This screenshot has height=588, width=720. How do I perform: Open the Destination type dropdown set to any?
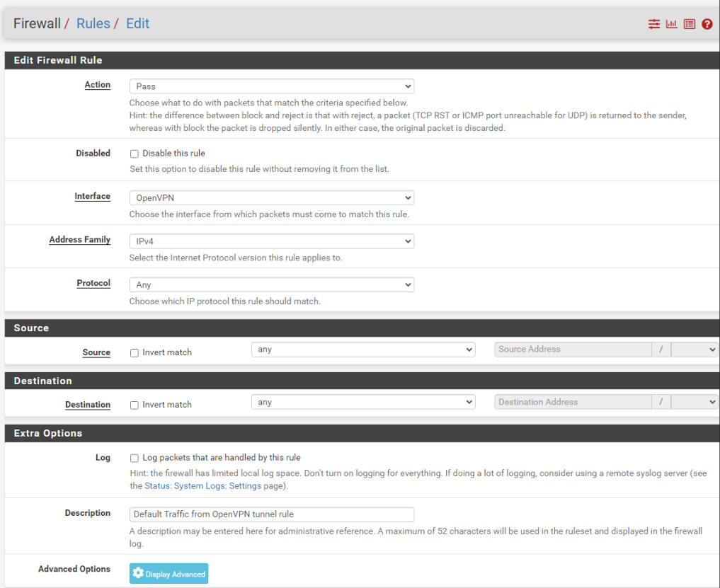pos(363,402)
